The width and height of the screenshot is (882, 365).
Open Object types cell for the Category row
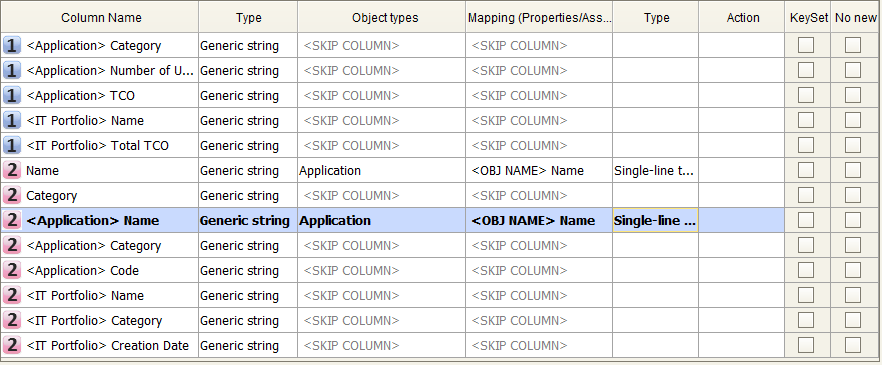[x=381, y=196]
